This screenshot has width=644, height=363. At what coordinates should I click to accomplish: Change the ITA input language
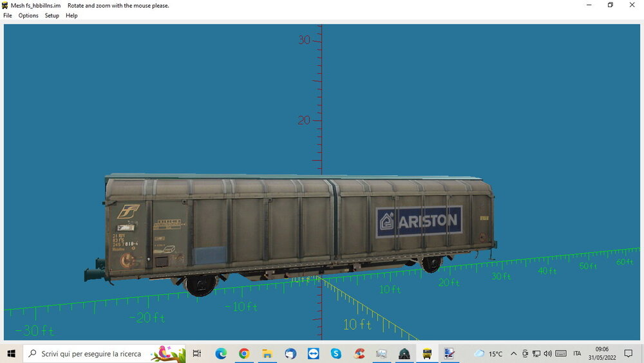(577, 353)
